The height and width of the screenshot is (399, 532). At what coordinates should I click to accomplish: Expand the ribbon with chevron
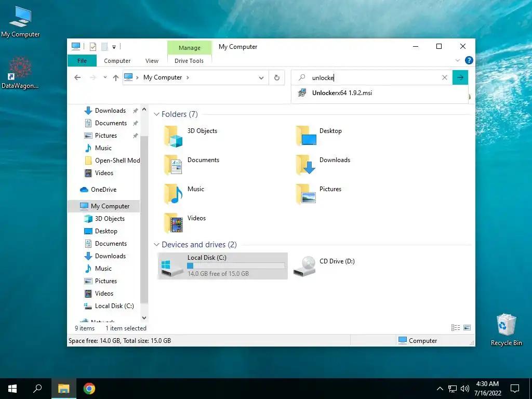coord(457,60)
